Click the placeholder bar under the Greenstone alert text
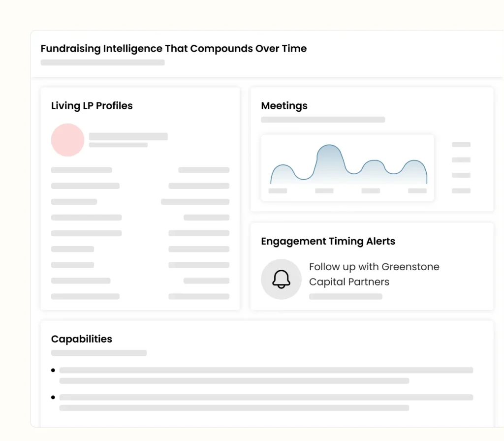Screen dimensions: 504x441 click(346, 297)
